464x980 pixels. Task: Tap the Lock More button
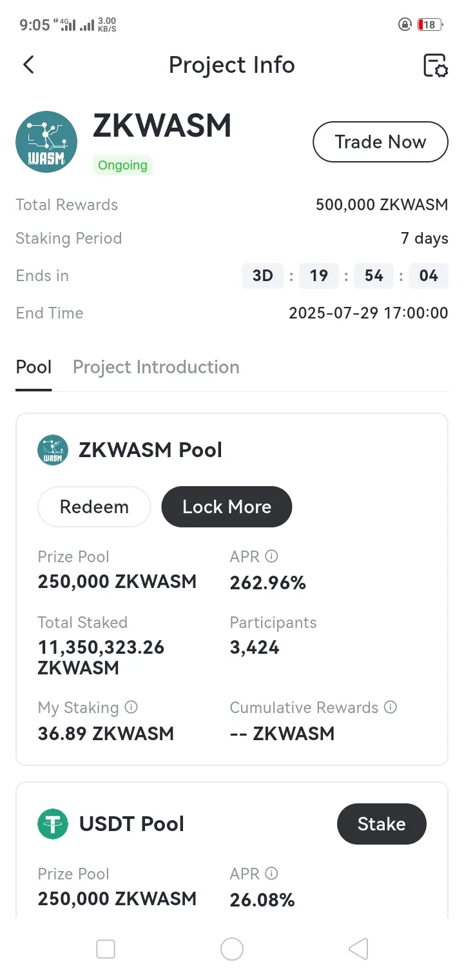tap(227, 507)
